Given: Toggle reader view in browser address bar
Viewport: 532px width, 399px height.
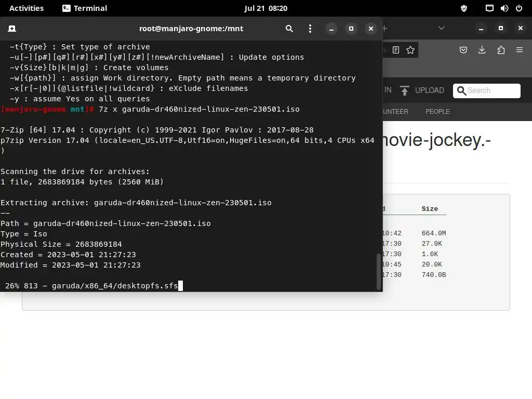Looking at the screenshot, I should click(x=395, y=50).
